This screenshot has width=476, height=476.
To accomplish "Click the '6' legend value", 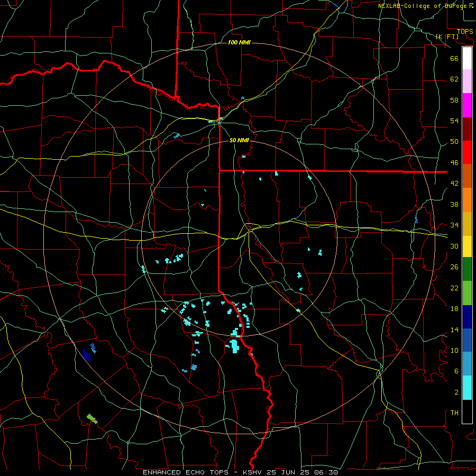I will tap(456, 371).
